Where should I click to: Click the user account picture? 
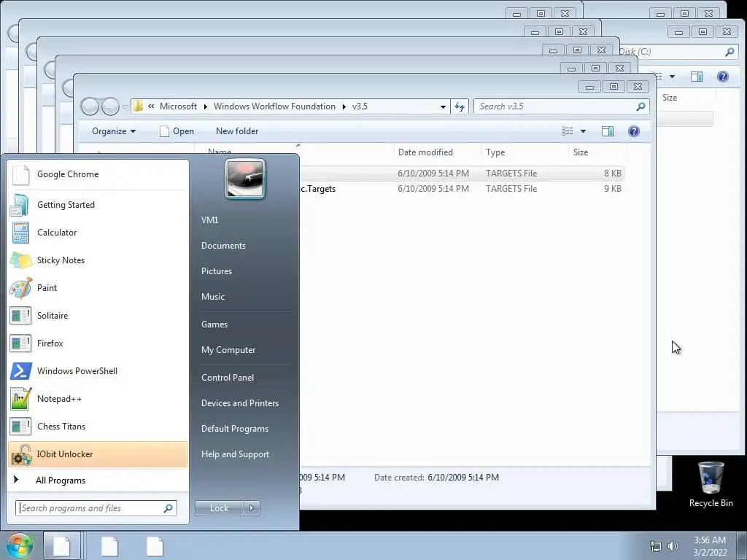coord(245,179)
